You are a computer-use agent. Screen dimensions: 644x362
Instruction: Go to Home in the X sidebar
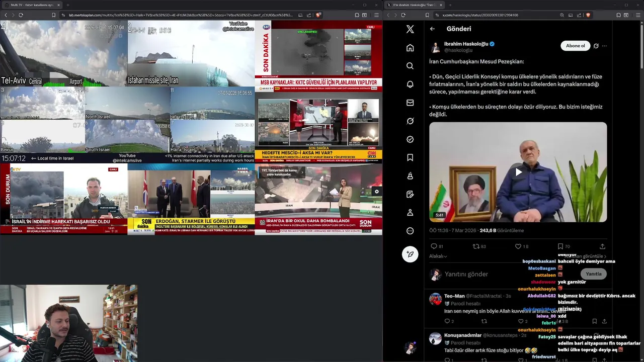pyautogui.click(x=410, y=48)
